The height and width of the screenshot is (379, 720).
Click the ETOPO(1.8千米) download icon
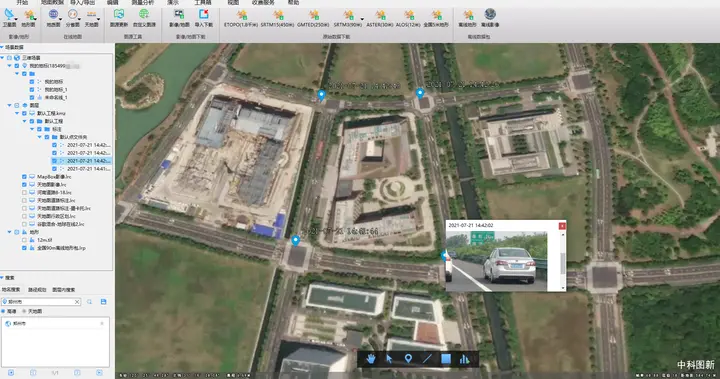pos(242,15)
